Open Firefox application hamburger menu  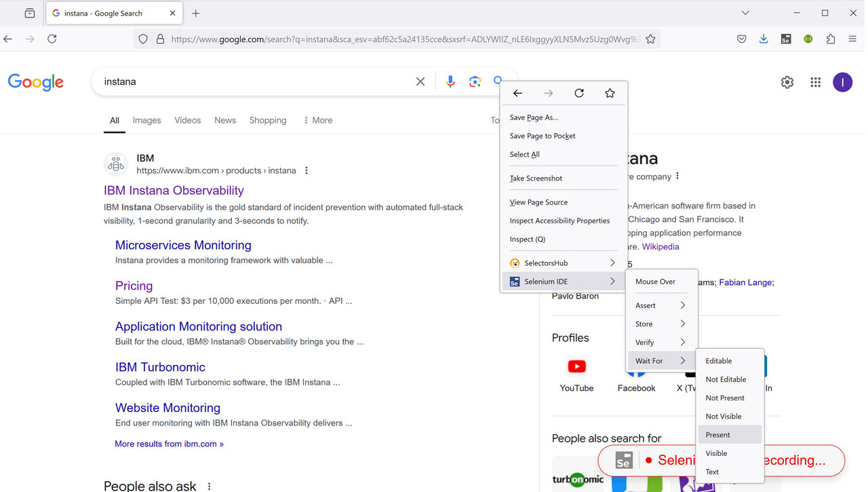[x=852, y=39]
